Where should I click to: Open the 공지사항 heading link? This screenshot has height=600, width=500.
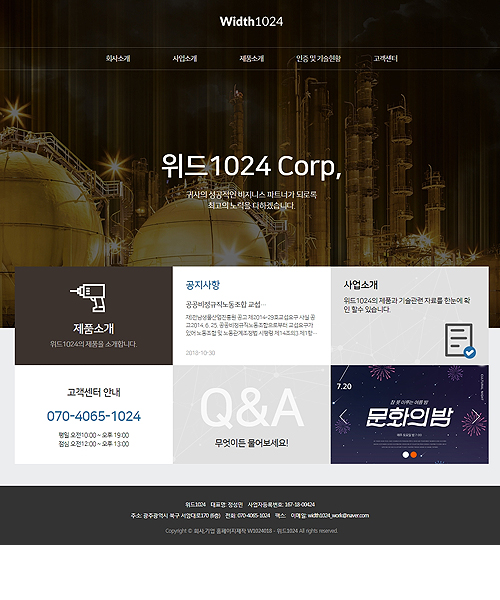(203, 285)
